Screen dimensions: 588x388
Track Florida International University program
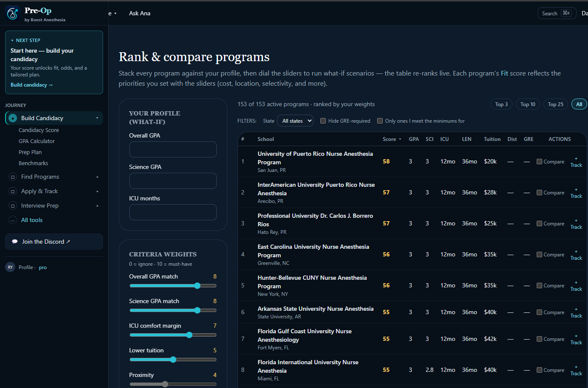[576, 370]
